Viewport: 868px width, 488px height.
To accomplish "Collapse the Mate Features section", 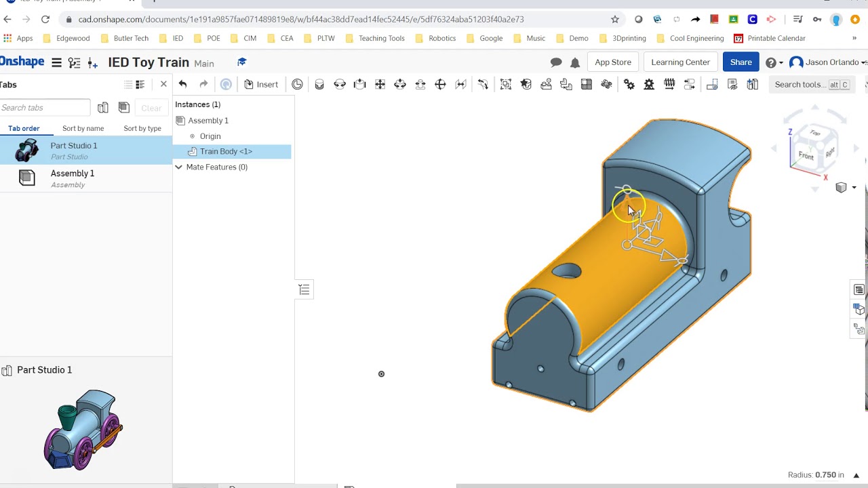I will coord(179,167).
